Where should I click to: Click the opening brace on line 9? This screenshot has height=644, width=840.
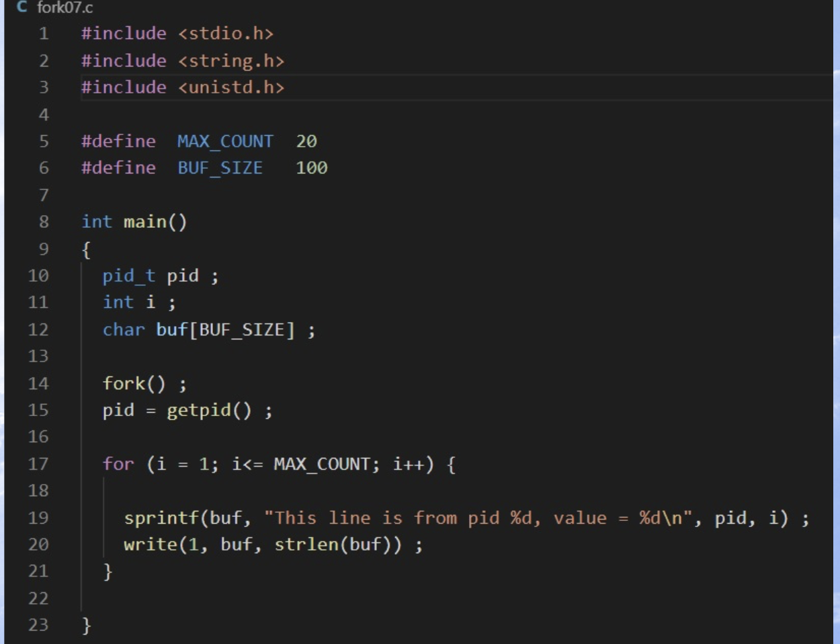[x=86, y=249]
